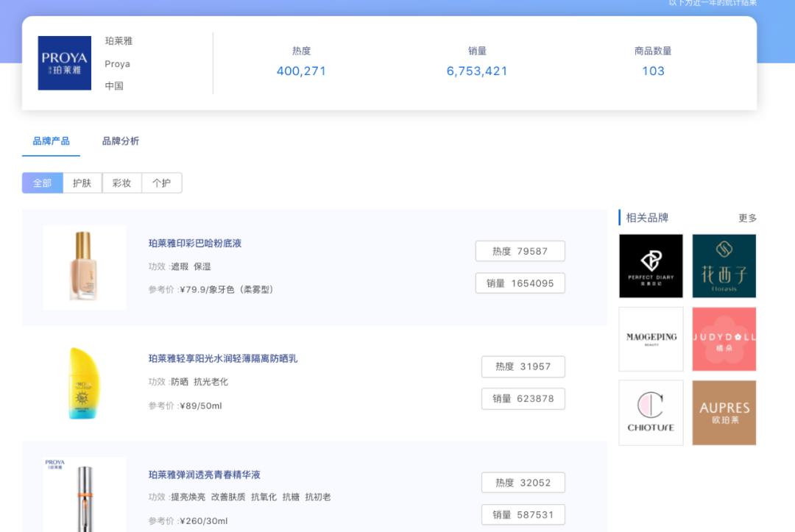Screen dimensions: 795x532
Task: Select the 个护 category filter
Action: coord(162,183)
